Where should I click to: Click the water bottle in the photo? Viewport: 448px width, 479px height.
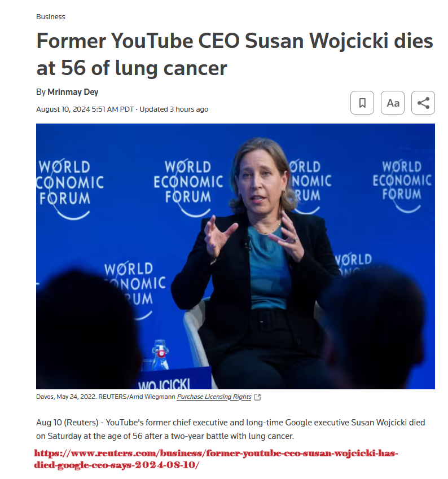tap(160, 355)
